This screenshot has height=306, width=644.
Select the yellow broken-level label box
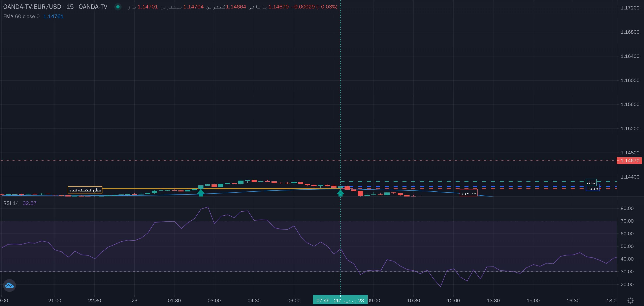(x=85, y=190)
